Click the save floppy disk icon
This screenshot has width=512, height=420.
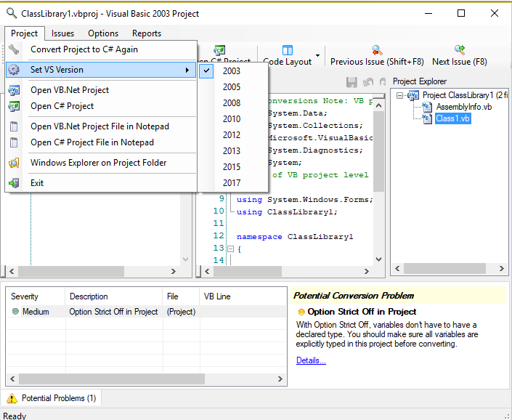[352, 82]
